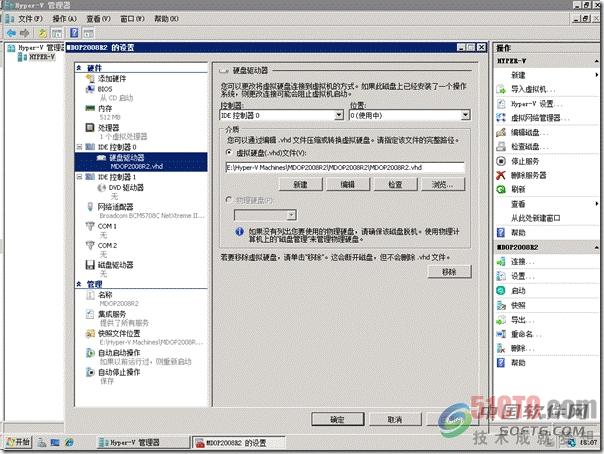Viewport: 604px width, 454px height.
Task: Click 停止服务 stop service icon
Action: click(501, 161)
